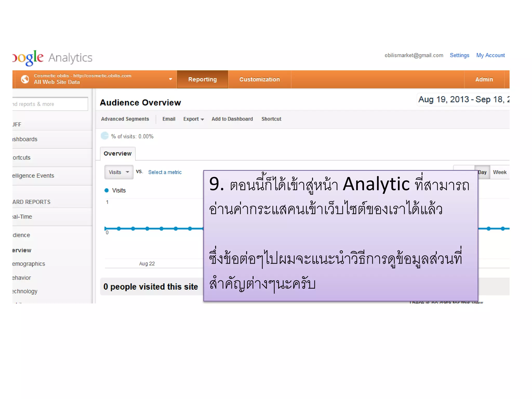Click the Select a metric link

[x=165, y=172]
